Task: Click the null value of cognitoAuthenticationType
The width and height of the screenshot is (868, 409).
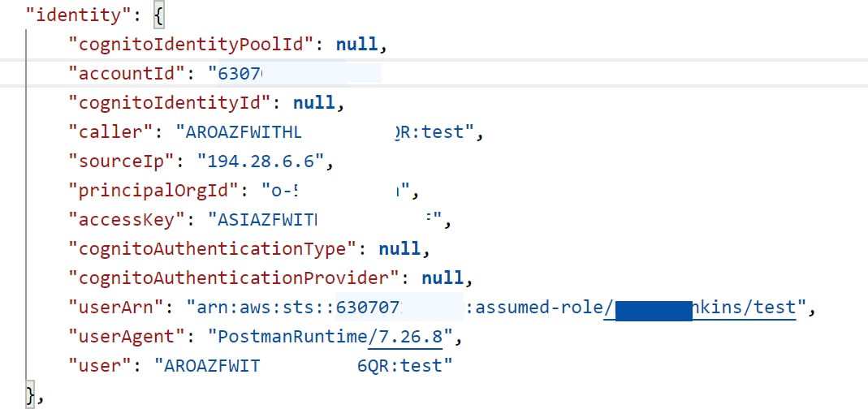Action: [400, 249]
